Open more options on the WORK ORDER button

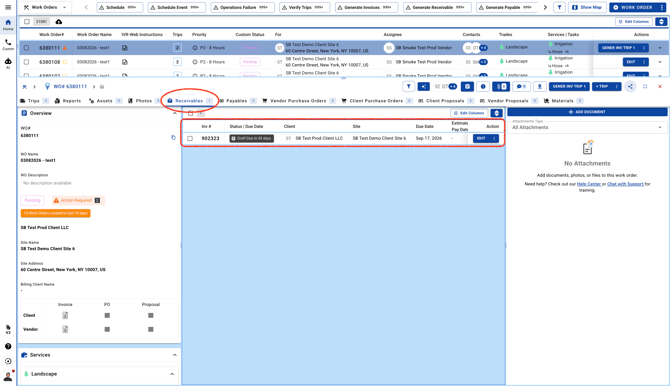(x=662, y=7)
